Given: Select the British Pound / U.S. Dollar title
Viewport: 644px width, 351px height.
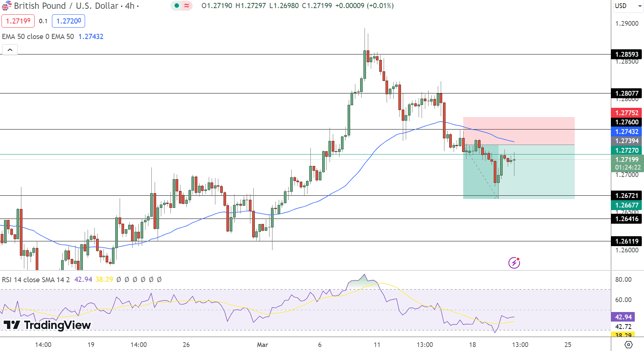Looking at the screenshot, I should pos(66,6).
